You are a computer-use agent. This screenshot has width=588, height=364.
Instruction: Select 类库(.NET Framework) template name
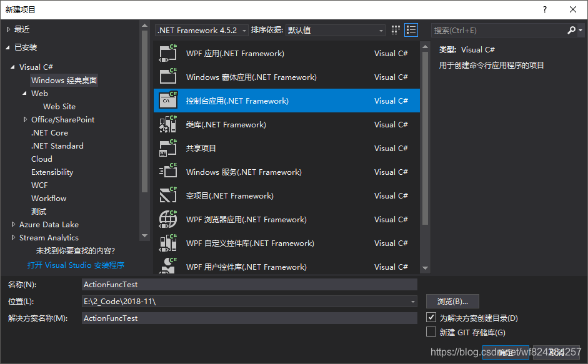tap(226, 124)
